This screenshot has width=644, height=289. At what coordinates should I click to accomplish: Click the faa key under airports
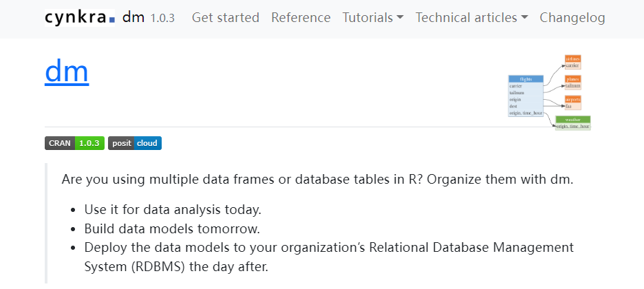[x=572, y=107]
